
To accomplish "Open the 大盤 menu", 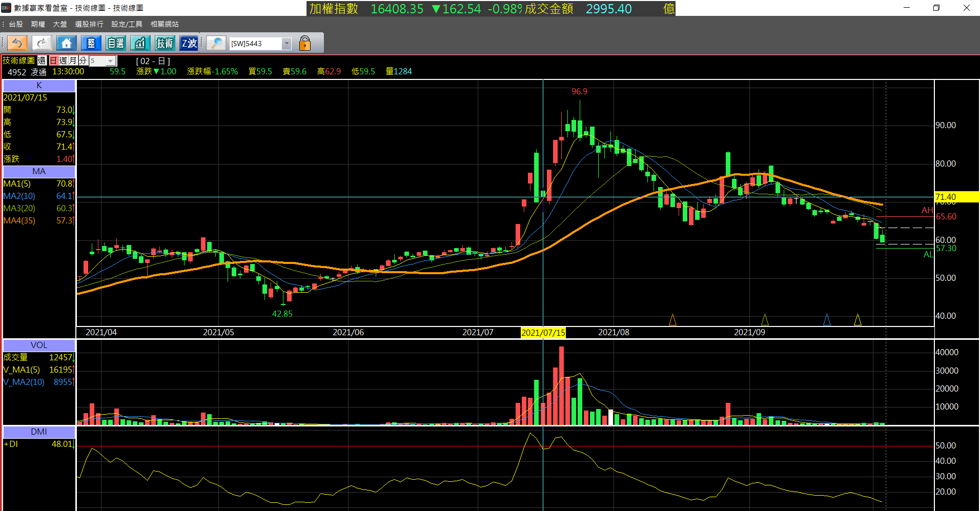I will (x=60, y=24).
